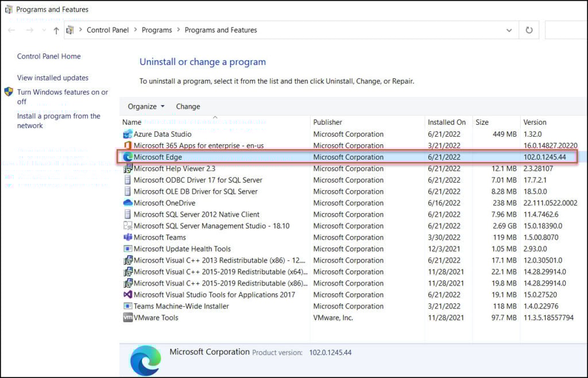Click the Microsoft OLE DB Driver icon
588x378 pixels.
127,191
